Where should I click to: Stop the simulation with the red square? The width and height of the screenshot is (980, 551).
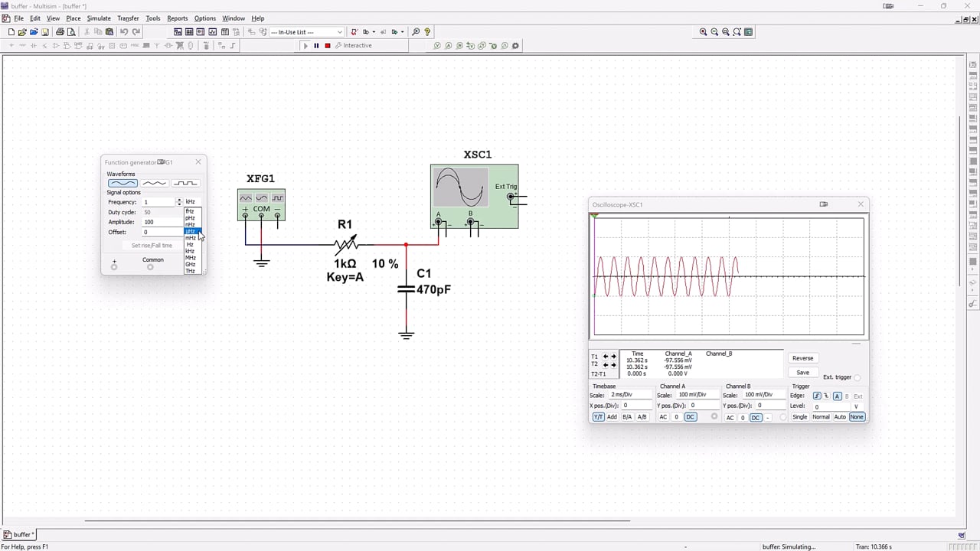328,46
